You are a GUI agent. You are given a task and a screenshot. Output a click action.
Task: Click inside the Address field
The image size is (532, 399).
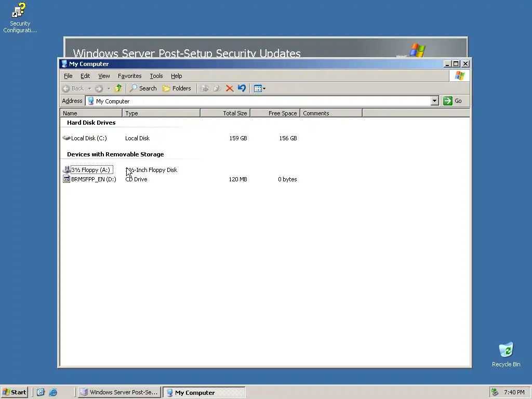[258, 101]
